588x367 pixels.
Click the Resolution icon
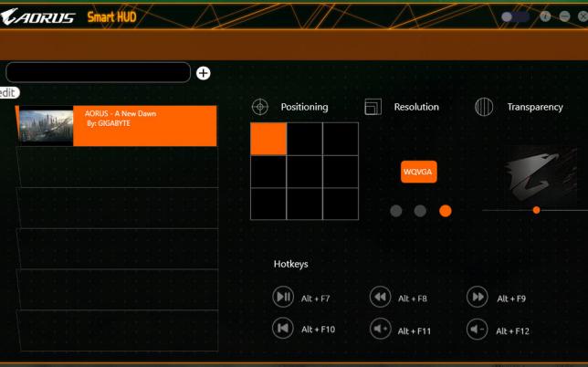[x=373, y=107]
